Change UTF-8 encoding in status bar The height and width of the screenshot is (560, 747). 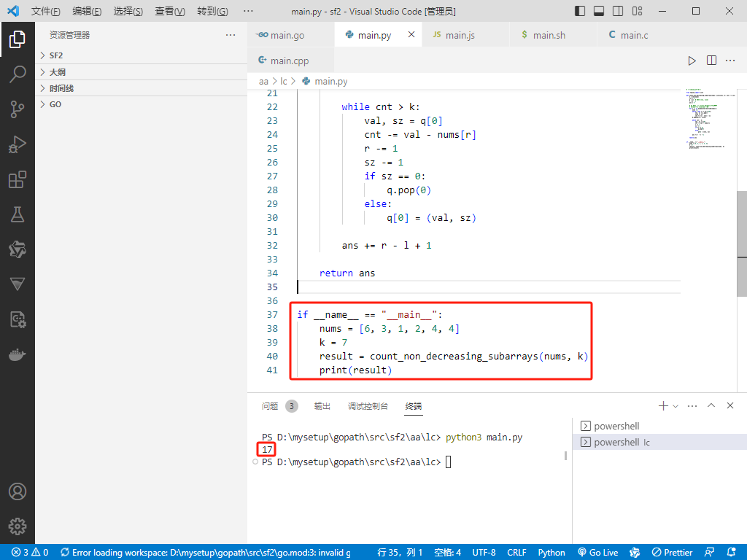(484, 553)
